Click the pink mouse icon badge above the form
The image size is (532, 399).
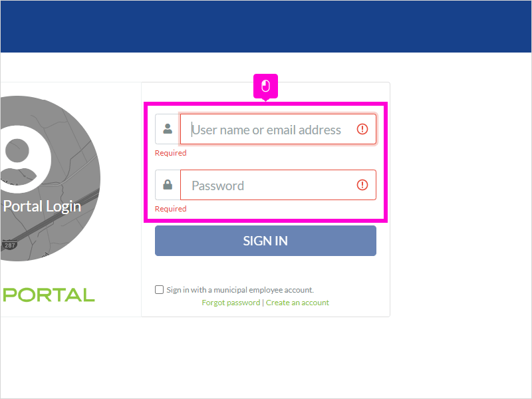[265, 86]
